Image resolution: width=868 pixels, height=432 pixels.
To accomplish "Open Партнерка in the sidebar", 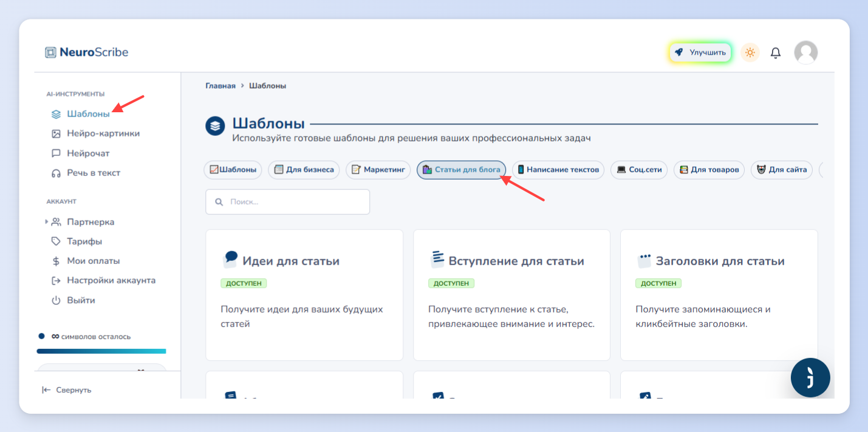I will (91, 222).
